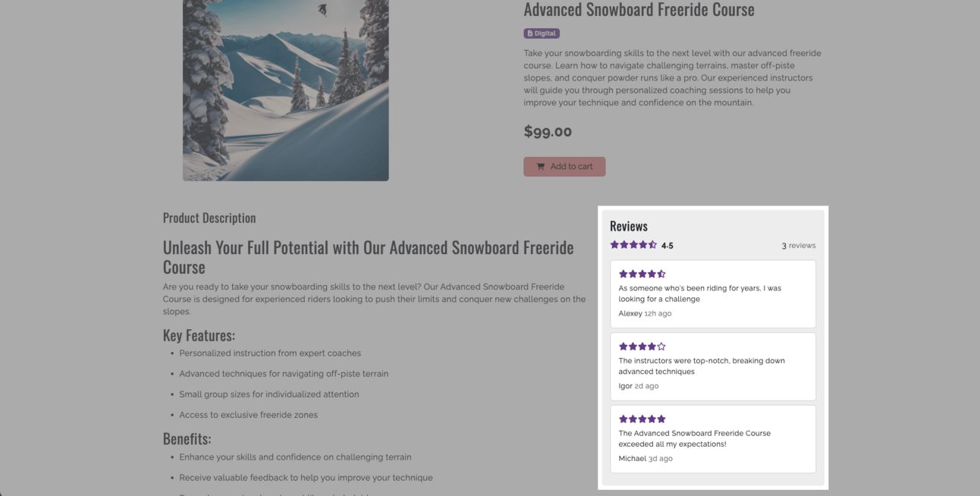The width and height of the screenshot is (980, 496).
Task: Click the Product Description heading
Action: [x=209, y=218]
